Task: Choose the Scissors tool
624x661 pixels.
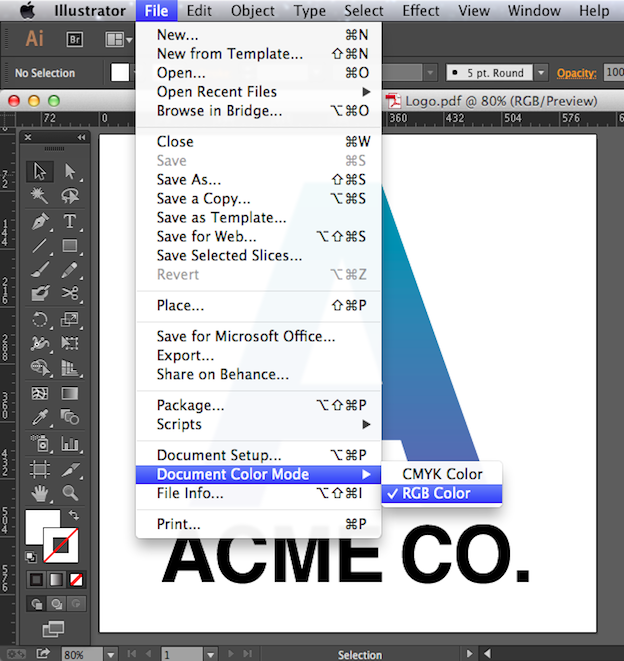Action: [x=70, y=294]
